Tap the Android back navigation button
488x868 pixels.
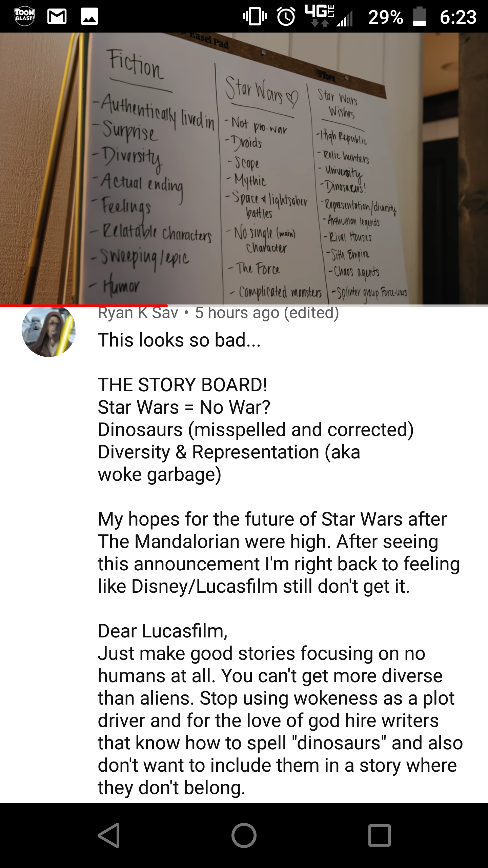click(x=108, y=835)
